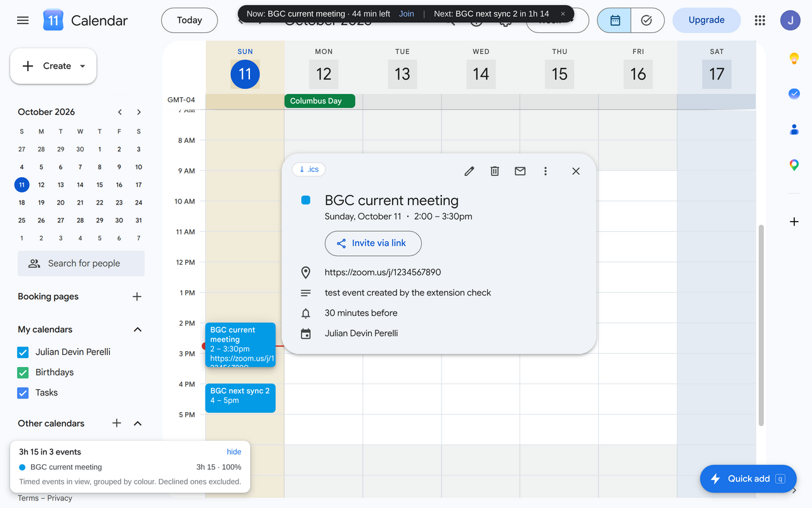Toggle Julian Devin Perelli calendar checkbox
This screenshot has height=508, width=812.
point(23,352)
